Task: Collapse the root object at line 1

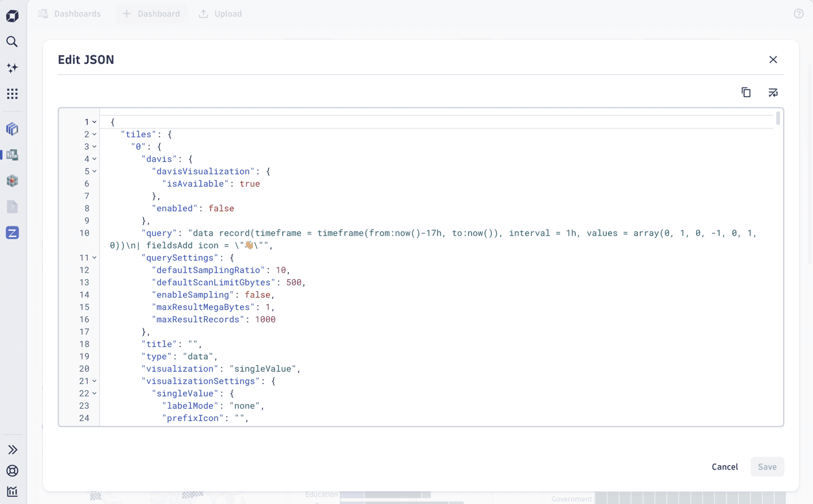Action: (94, 122)
